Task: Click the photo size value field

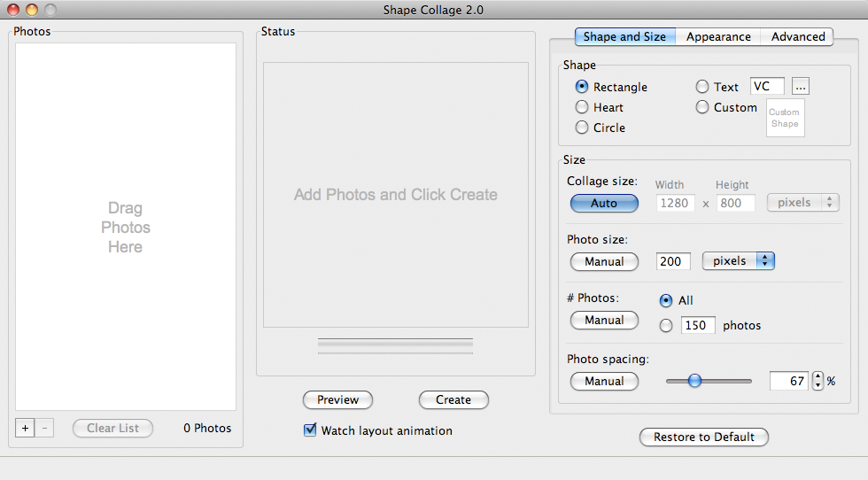Action: click(673, 261)
